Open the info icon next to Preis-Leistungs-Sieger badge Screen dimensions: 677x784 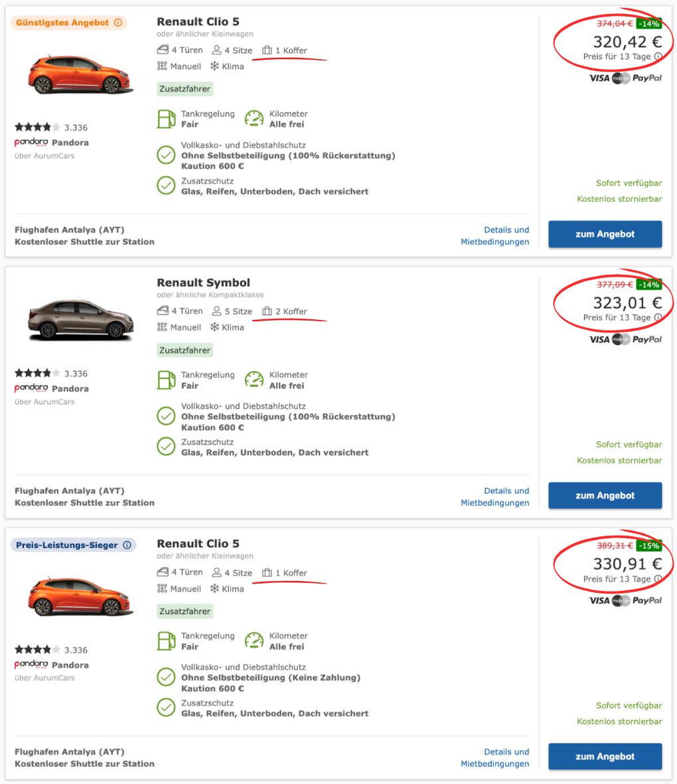[x=127, y=543]
